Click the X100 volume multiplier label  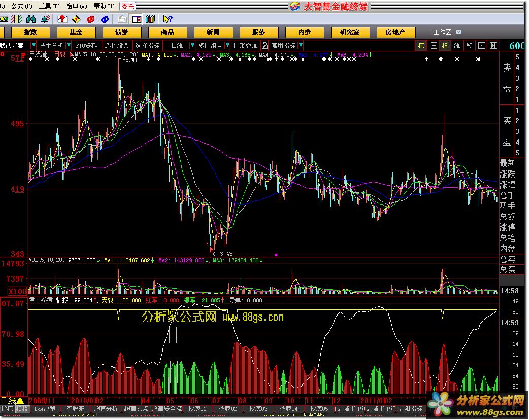(x=17, y=291)
